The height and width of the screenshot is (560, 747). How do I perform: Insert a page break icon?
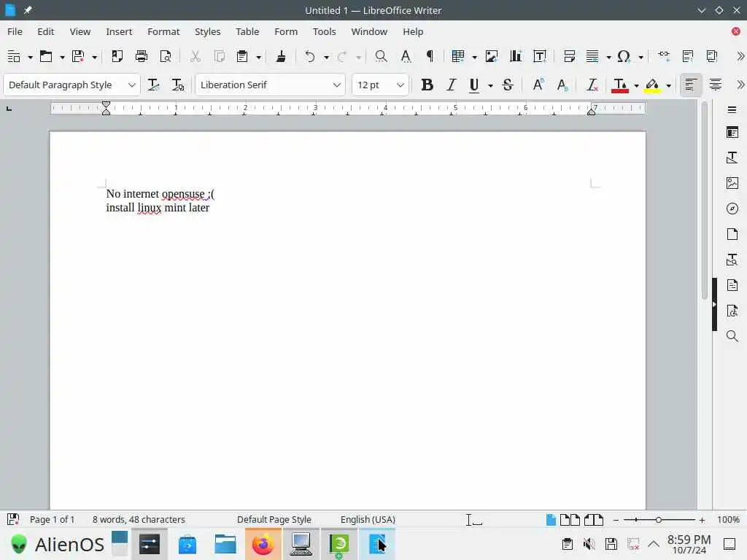[569, 57]
